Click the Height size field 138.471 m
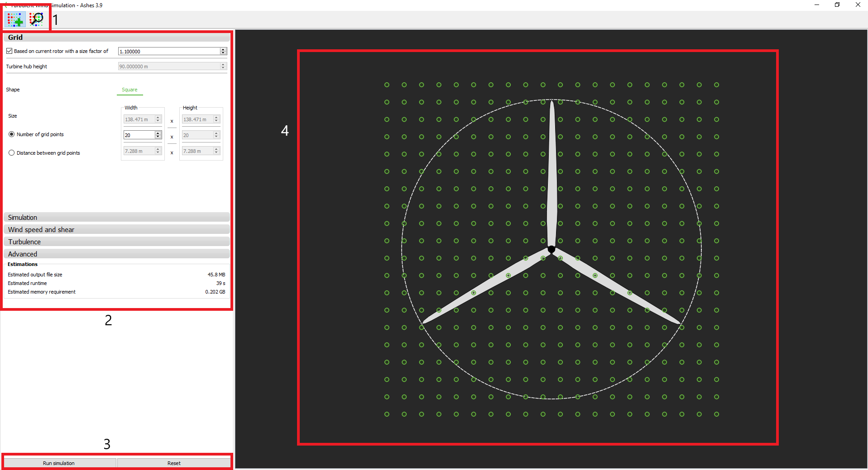Screen dimensions: 868x470 [201, 119]
